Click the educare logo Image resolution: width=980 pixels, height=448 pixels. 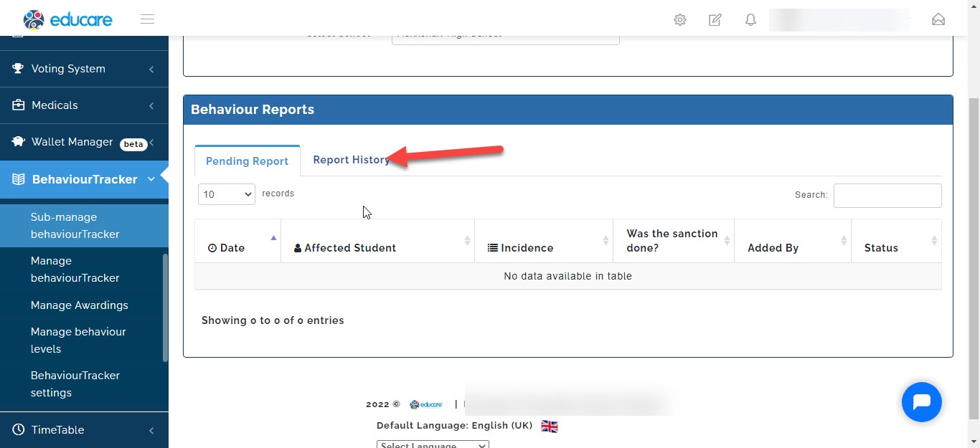pos(67,19)
